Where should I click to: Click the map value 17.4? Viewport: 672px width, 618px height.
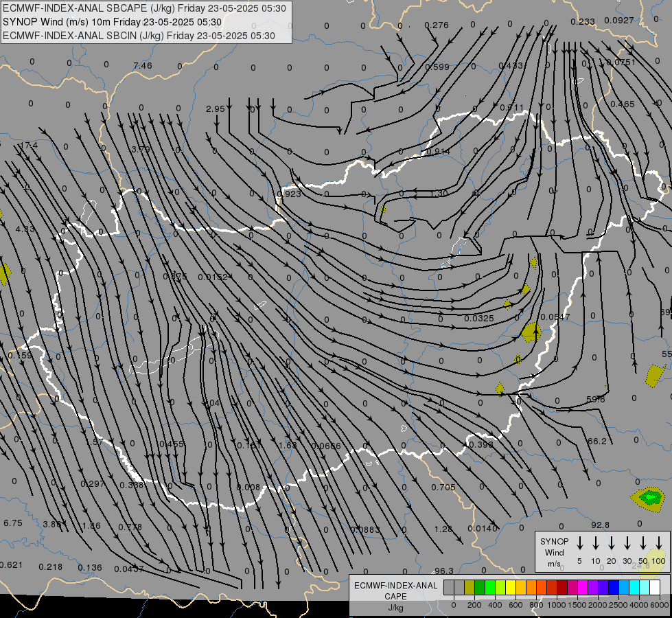pyautogui.click(x=28, y=146)
